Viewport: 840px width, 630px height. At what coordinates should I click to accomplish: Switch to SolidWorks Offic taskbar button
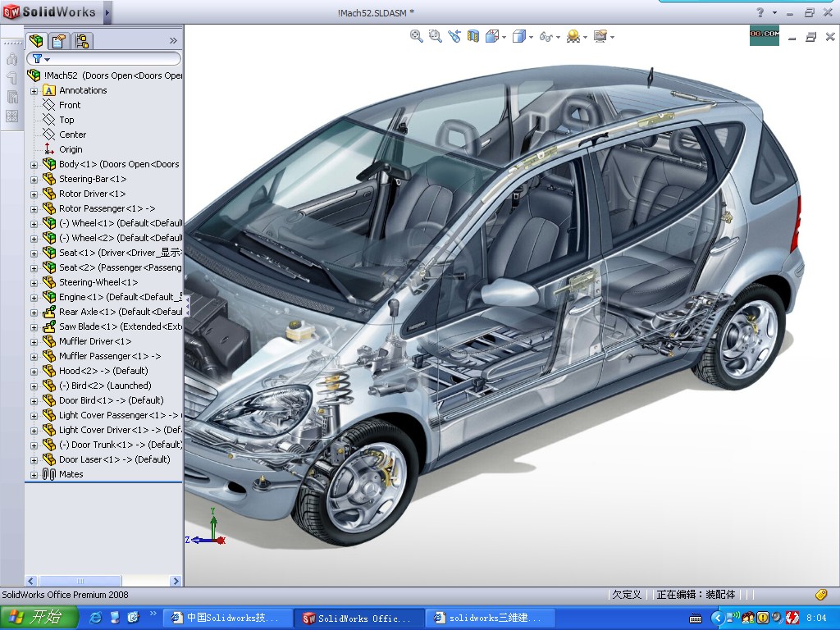[359, 619]
